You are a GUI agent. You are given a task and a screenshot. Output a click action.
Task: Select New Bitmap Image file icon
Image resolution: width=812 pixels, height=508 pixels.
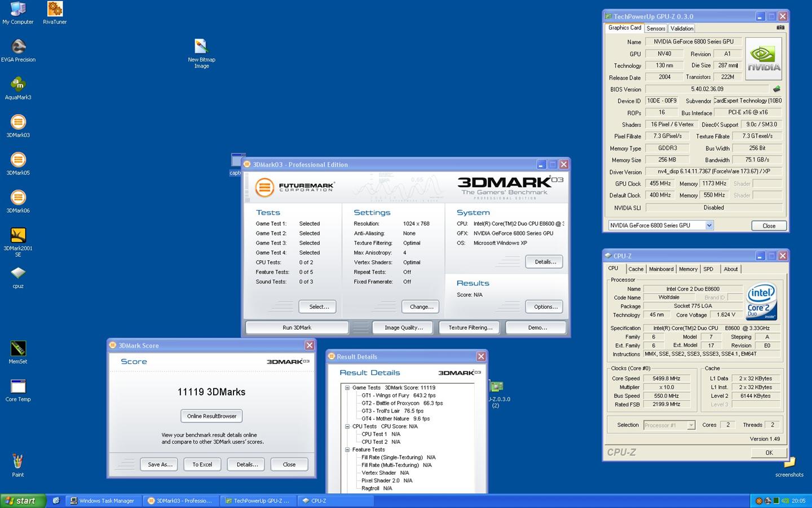click(201, 54)
